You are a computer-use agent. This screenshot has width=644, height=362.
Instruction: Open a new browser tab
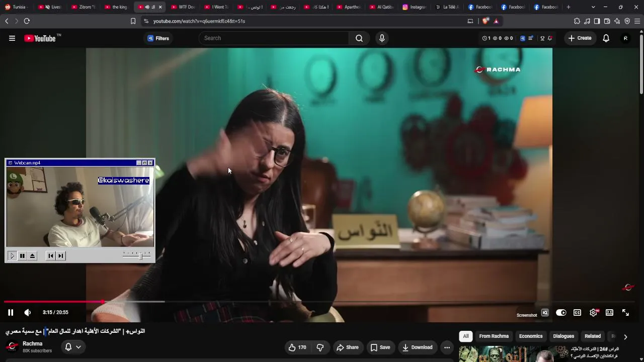coord(569,7)
